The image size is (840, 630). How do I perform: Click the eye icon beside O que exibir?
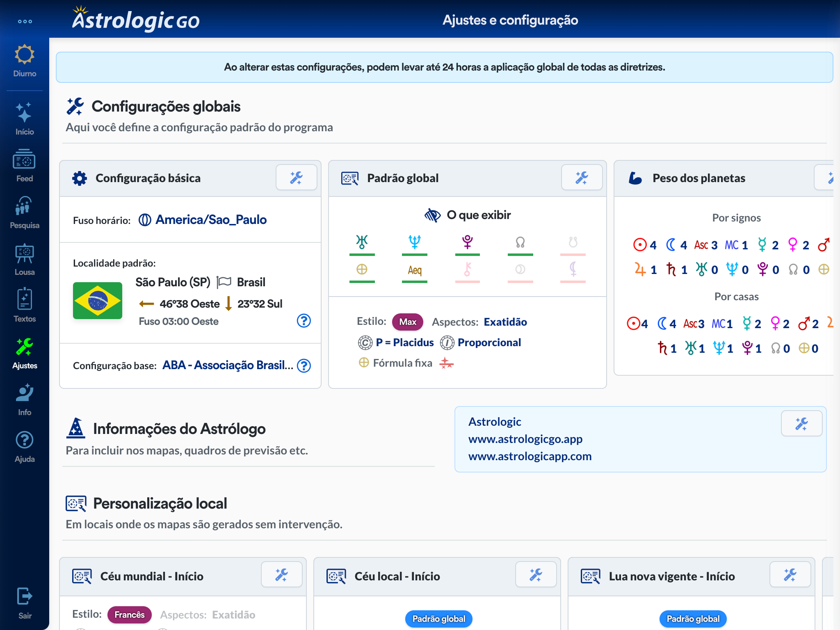pos(433,215)
